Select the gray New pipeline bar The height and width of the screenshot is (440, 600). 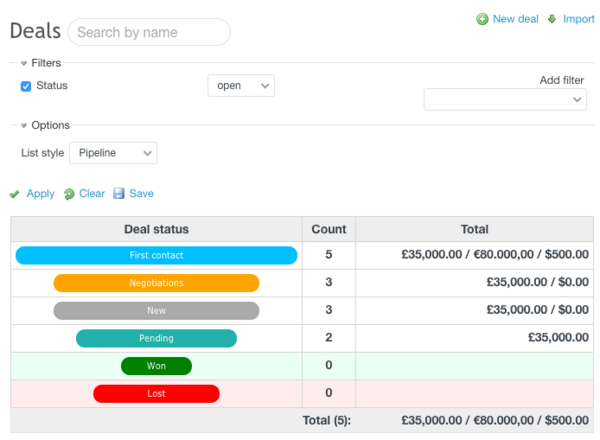click(x=156, y=311)
